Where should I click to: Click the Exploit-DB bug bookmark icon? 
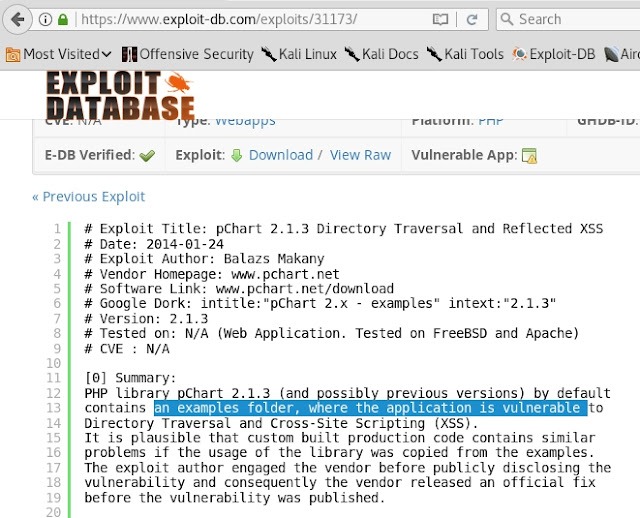pos(519,54)
